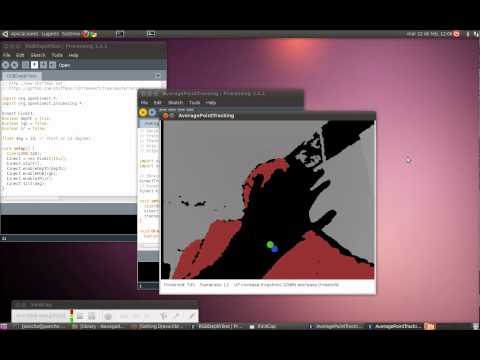Image resolution: width=480 pixels, height=360 pixels.
Task: Open Lugares menu in top panel
Action: coord(50,34)
